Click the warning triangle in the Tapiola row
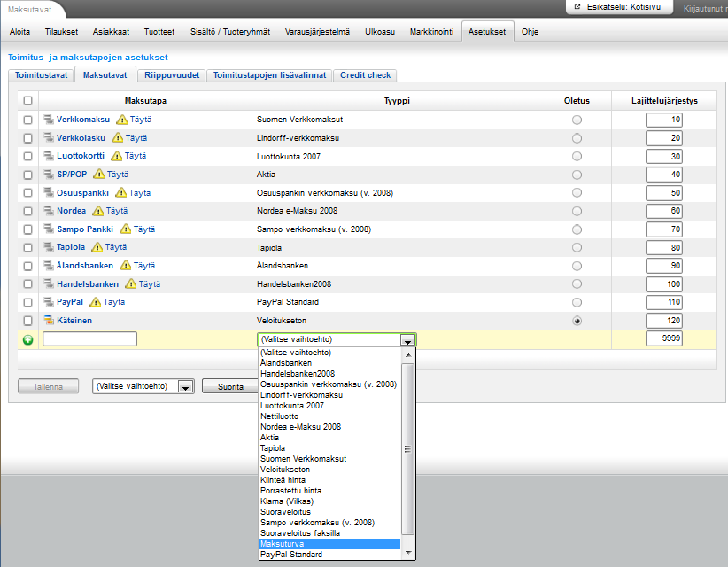This screenshot has height=567, width=728. coord(97,247)
